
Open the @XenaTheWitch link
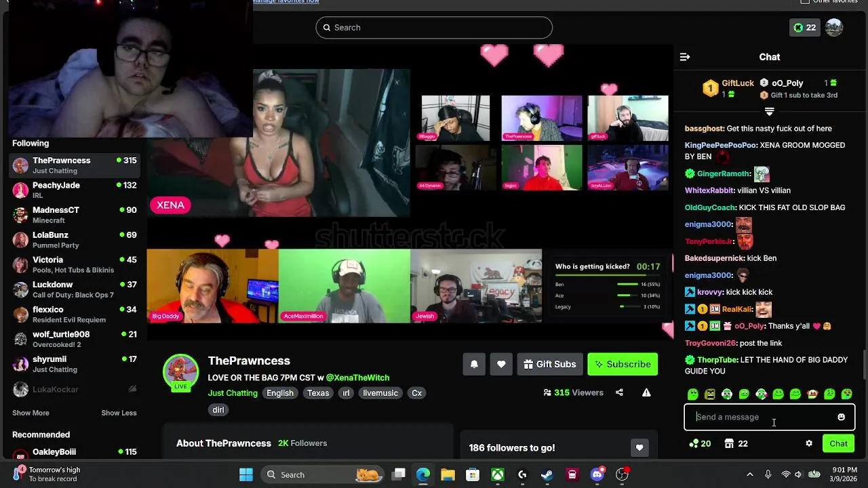[357, 378]
